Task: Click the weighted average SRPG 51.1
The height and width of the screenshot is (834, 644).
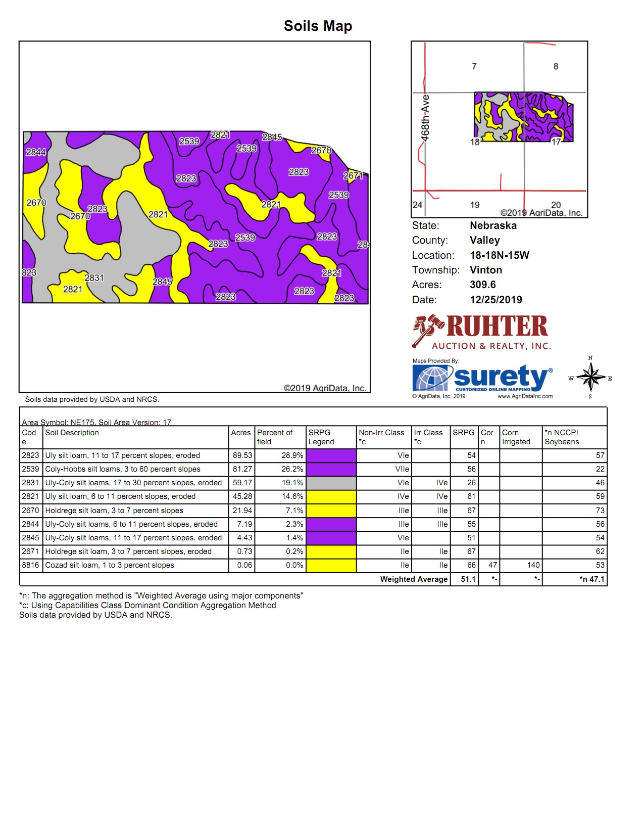Action: point(468,579)
